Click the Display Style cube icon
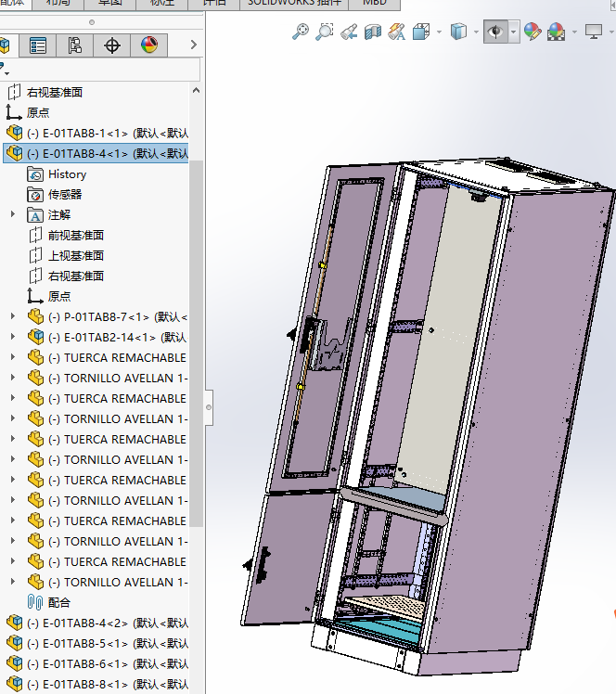Viewport: 616px width, 694px height. coord(458,32)
